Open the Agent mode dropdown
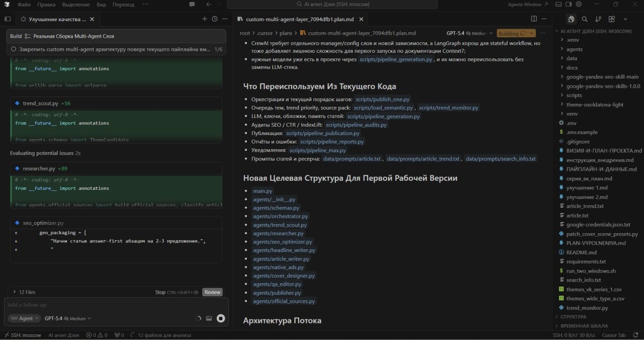Image resolution: width=644 pixels, height=340 pixels. pos(24,319)
